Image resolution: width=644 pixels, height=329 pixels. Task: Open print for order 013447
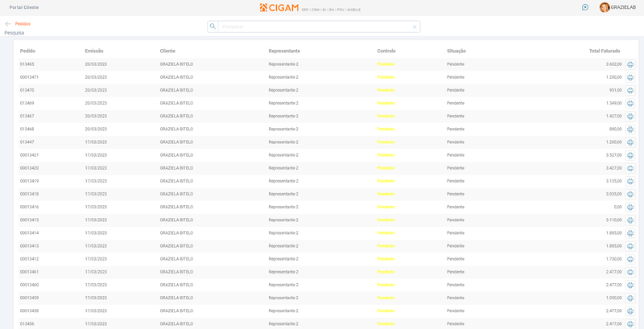click(630, 142)
